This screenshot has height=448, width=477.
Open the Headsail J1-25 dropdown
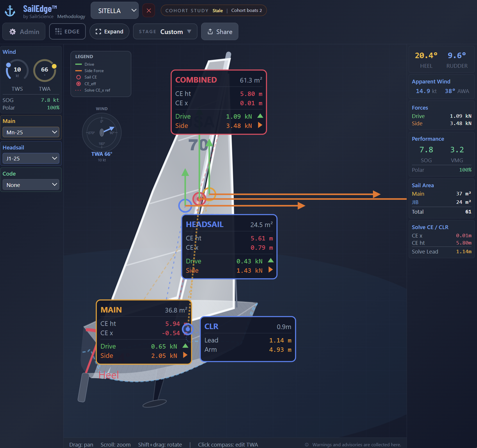[31, 158]
